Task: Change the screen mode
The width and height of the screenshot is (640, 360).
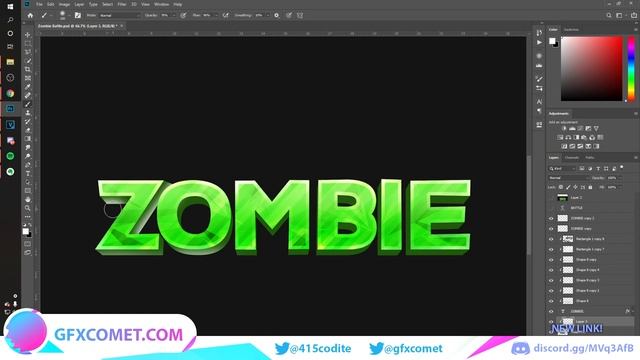Action: [x=27, y=253]
